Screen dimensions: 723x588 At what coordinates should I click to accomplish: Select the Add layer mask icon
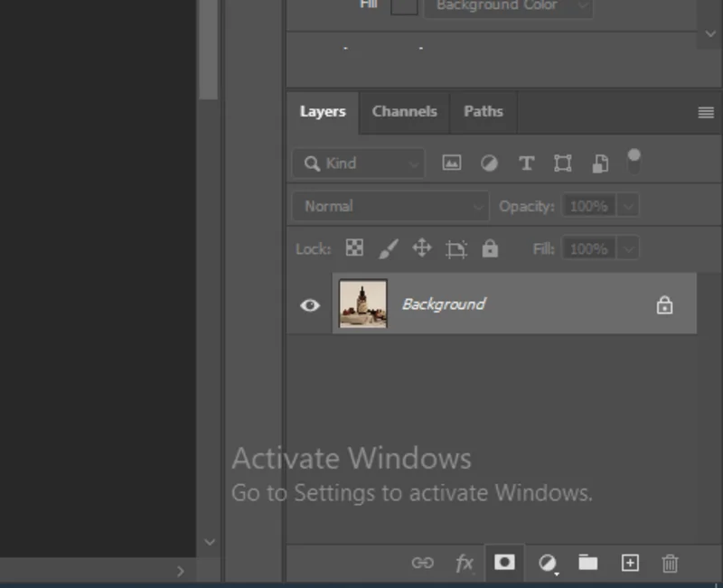(x=504, y=562)
